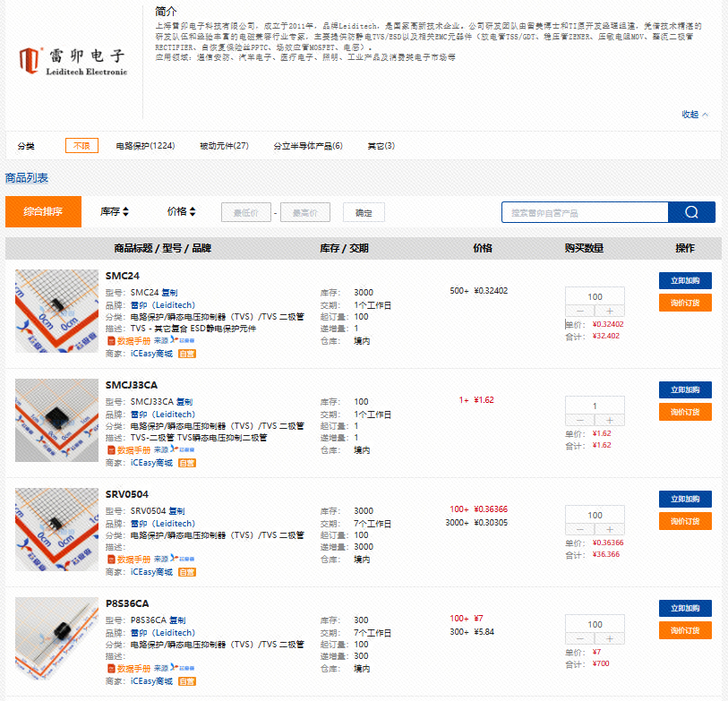
Task: Confirm price range with 确定 button
Action: tap(364, 212)
